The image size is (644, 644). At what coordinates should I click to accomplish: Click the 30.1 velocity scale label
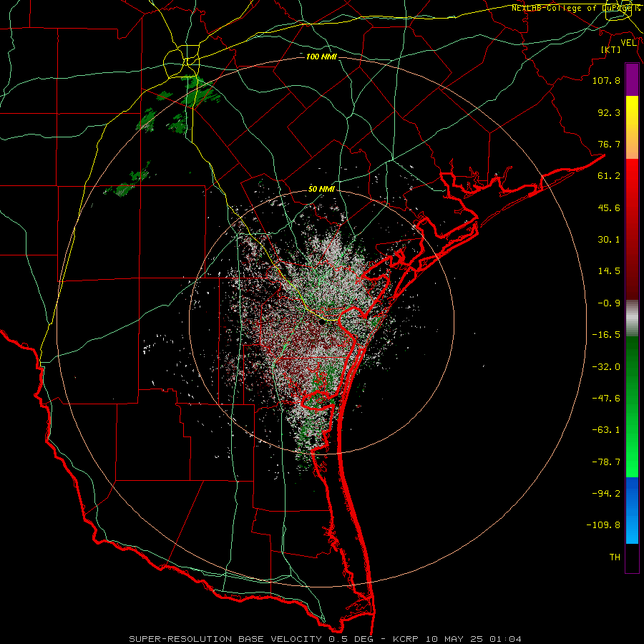pyautogui.click(x=609, y=240)
